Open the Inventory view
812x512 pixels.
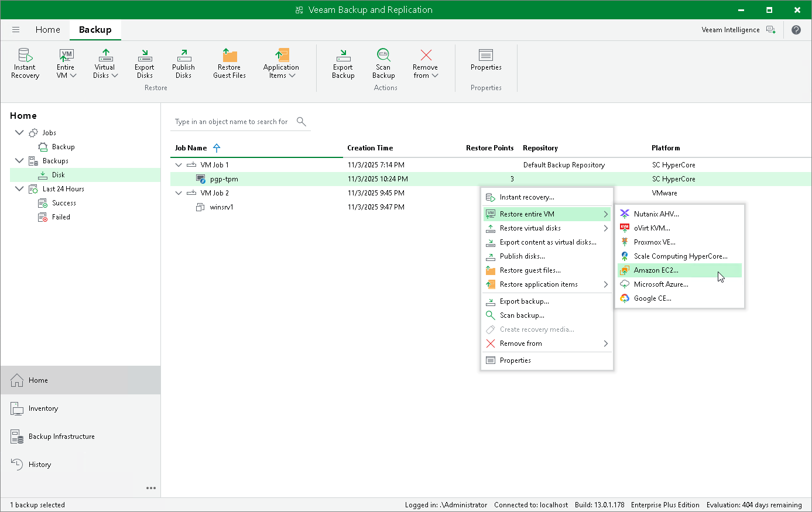80,408
